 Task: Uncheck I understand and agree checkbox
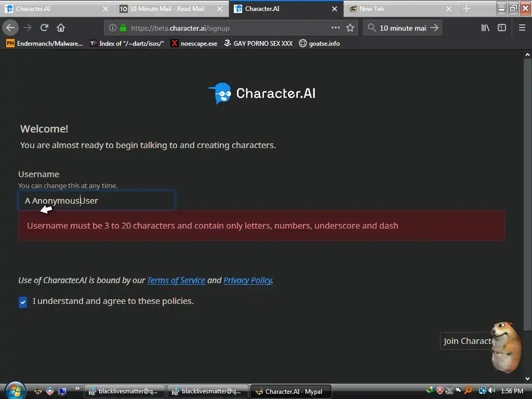23,302
